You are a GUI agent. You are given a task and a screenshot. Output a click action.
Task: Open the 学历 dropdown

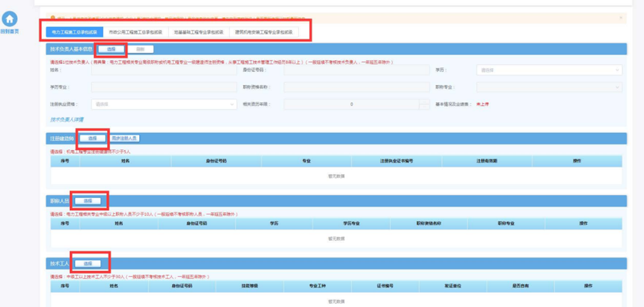tap(549, 70)
